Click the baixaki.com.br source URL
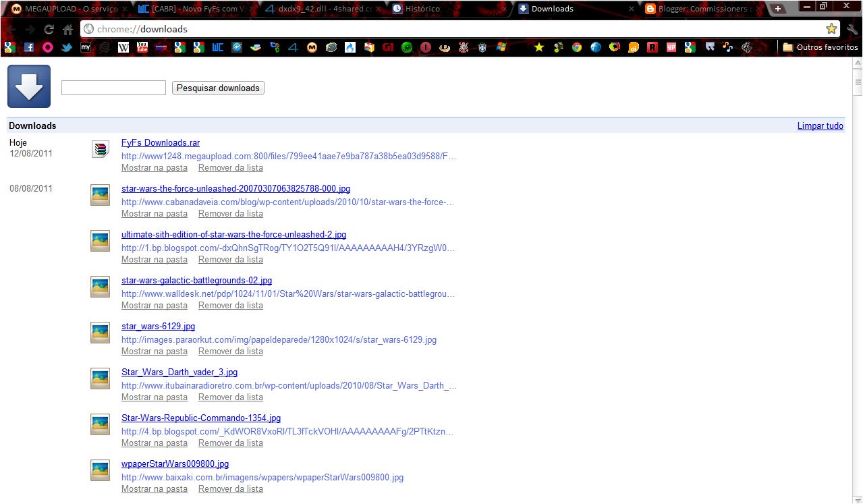Screen dimensions: 863x504 (x=262, y=477)
